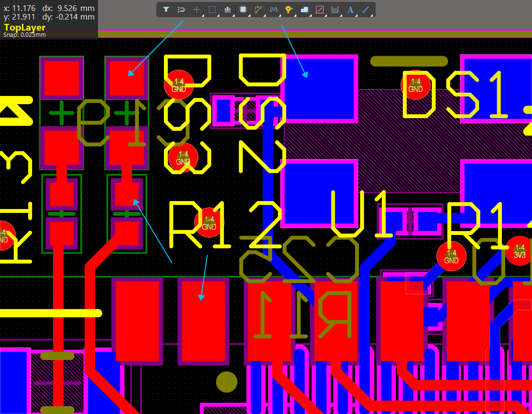This screenshot has width=532, height=414.
Task: Click the 3V3 via on the board
Action: [x=520, y=251]
